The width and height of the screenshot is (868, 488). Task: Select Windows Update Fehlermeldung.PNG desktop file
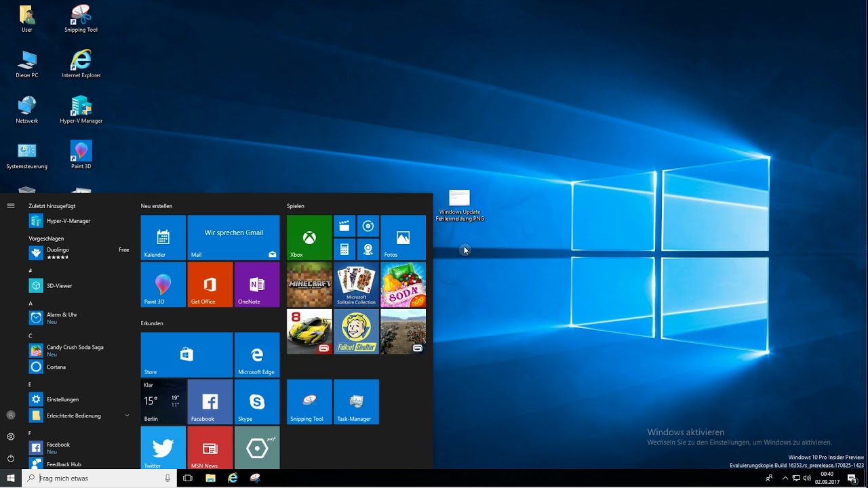(x=460, y=206)
